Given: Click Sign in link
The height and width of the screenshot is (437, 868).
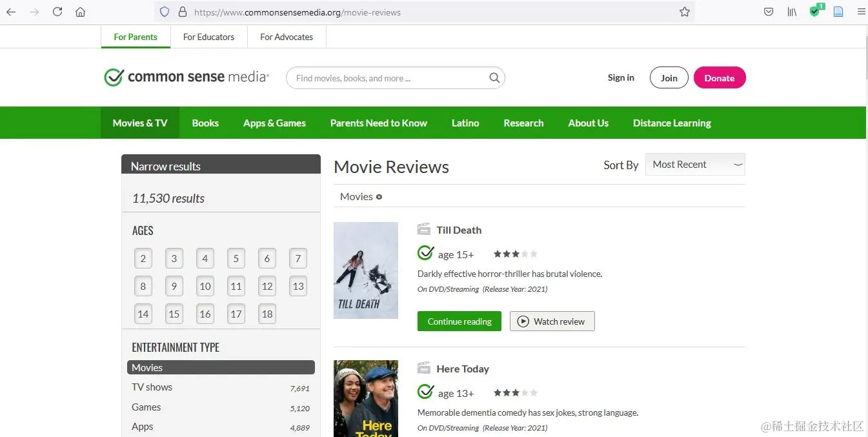Looking at the screenshot, I should [x=621, y=77].
